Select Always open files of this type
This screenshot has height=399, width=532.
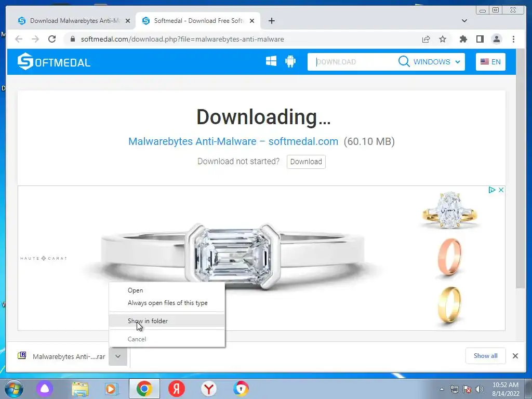pyautogui.click(x=167, y=303)
